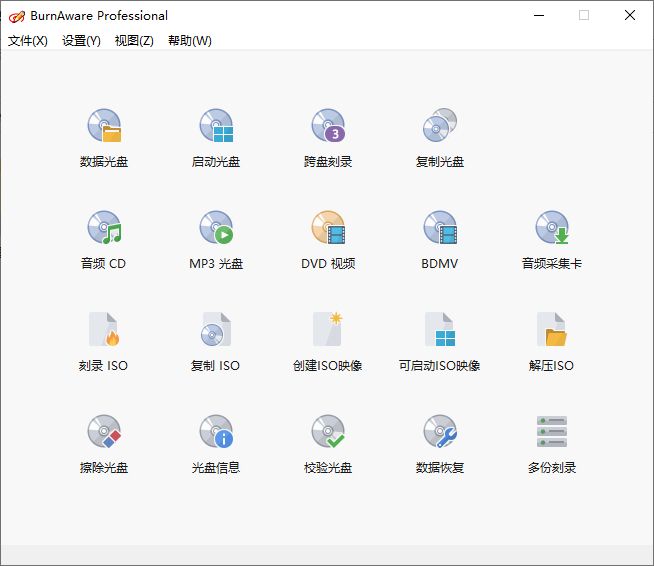Close the BurnAware Professional window
The height and width of the screenshot is (566, 654).
click(630, 15)
